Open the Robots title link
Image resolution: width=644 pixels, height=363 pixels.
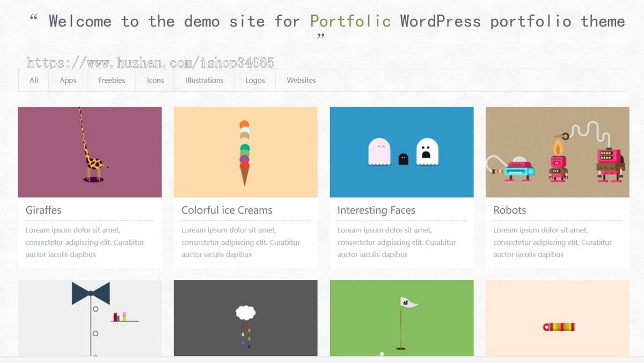510,210
